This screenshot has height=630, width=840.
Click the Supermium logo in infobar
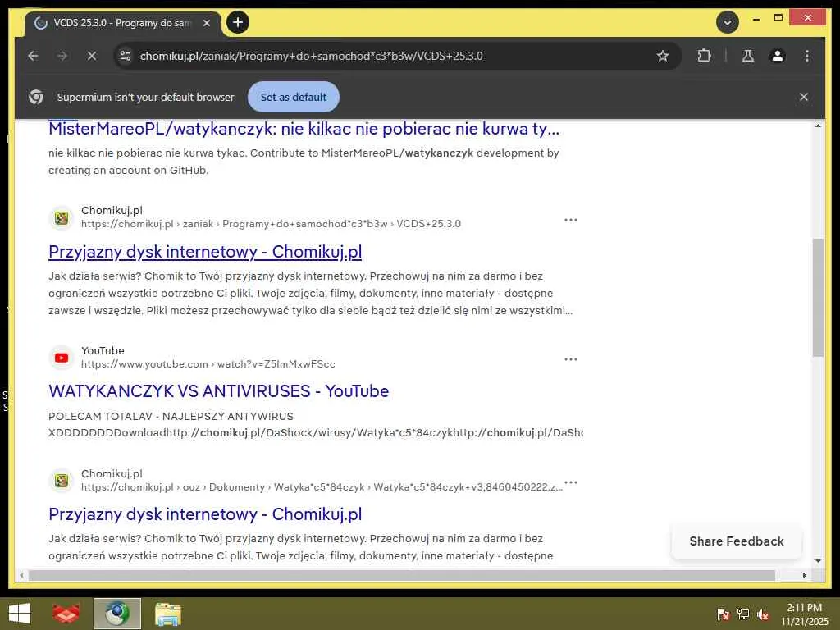(36, 97)
